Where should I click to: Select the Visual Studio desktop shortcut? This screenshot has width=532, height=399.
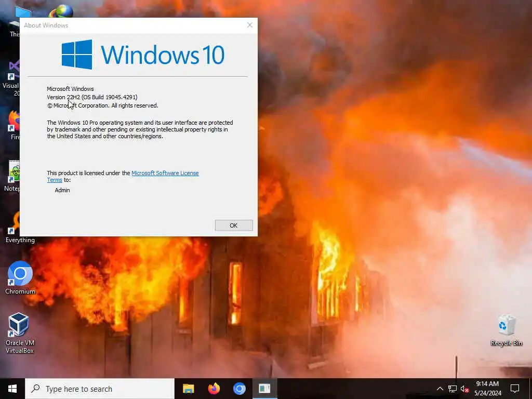point(12,78)
